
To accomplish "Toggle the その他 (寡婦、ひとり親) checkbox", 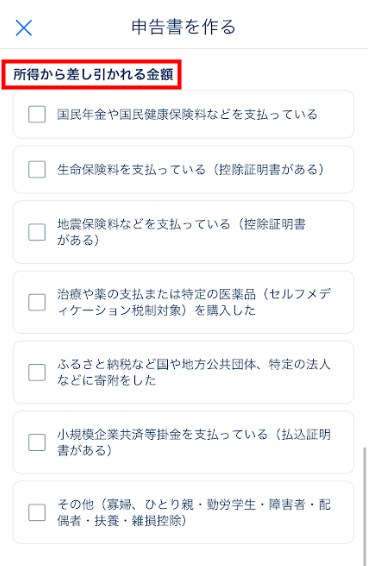I will click(x=37, y=512).
